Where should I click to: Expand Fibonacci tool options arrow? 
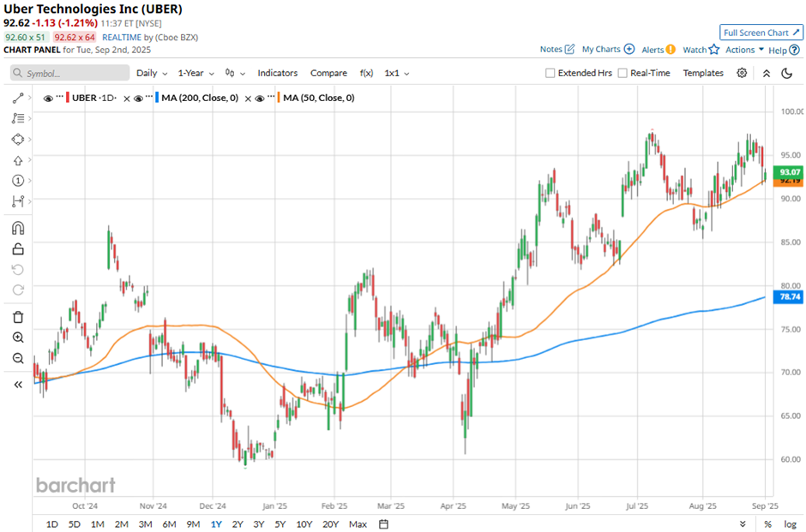30,118
